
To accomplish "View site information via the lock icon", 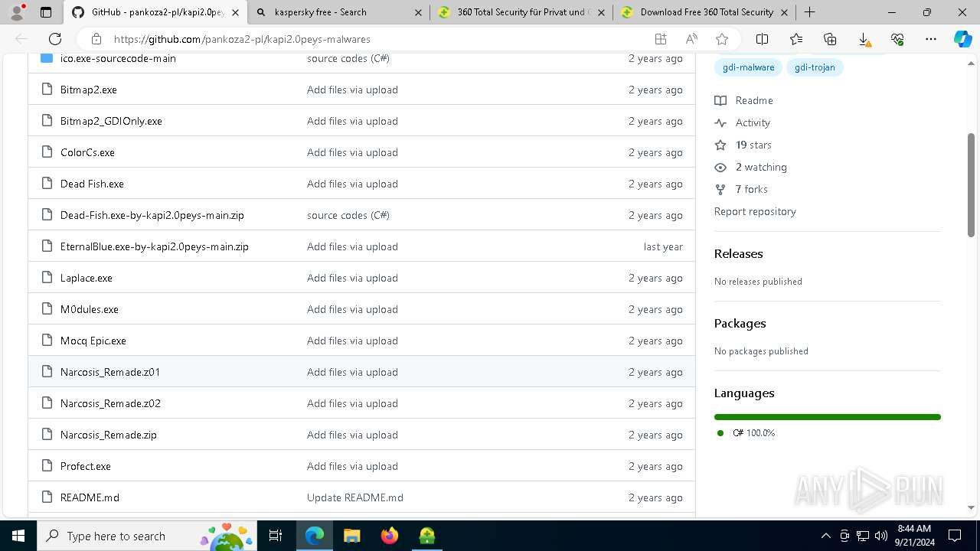I will pyautogui.click(x=96, y=39).
